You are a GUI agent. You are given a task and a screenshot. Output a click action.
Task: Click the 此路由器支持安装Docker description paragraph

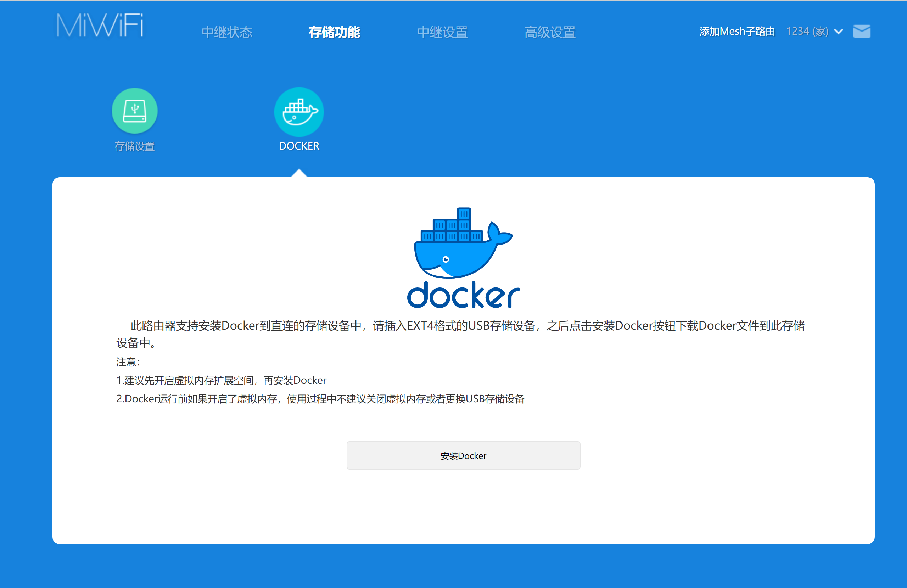point(460,334)
